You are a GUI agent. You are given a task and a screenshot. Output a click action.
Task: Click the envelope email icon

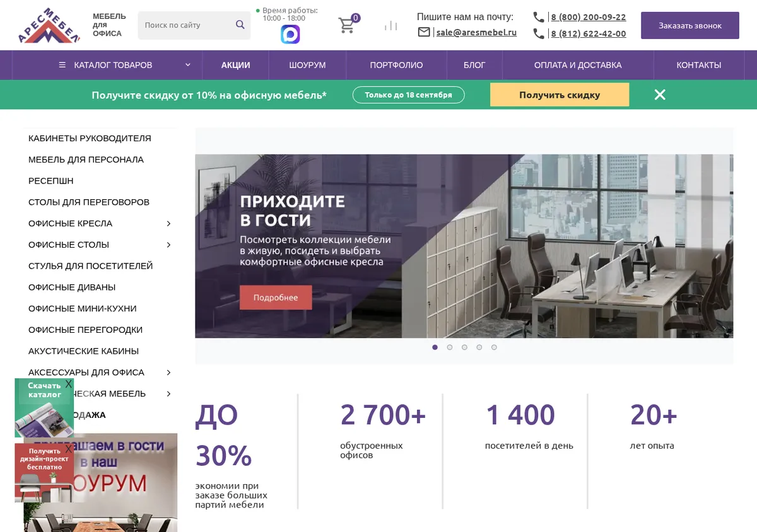[x=424, y=32]
